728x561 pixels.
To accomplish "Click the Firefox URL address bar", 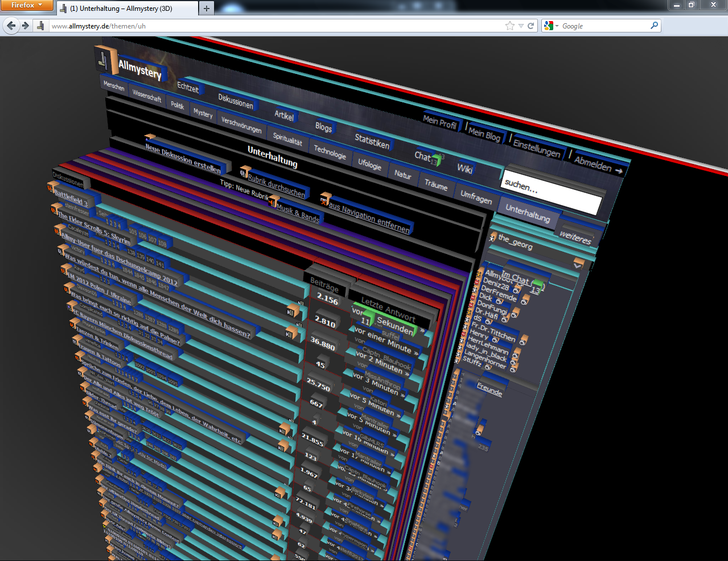I will pyautogui.click(x=276, y=26).
